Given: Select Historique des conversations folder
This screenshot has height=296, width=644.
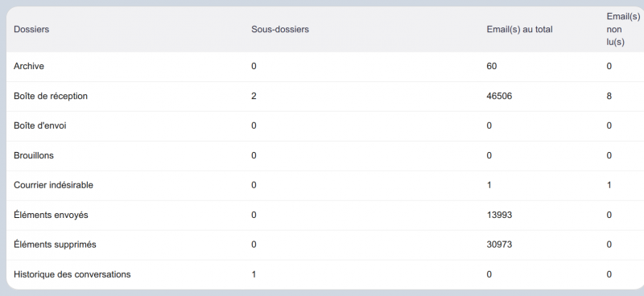Looking at the screenshot, I should (x=72, y=274).
